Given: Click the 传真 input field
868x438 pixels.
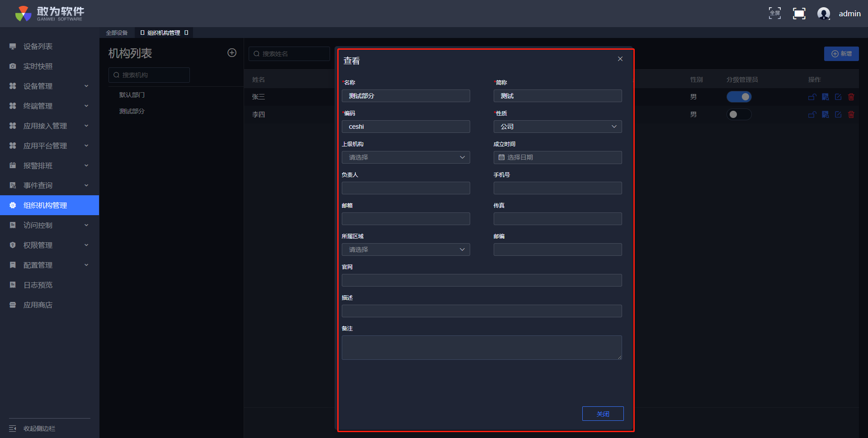Looking at the screenshot, I should pos(557,219).
